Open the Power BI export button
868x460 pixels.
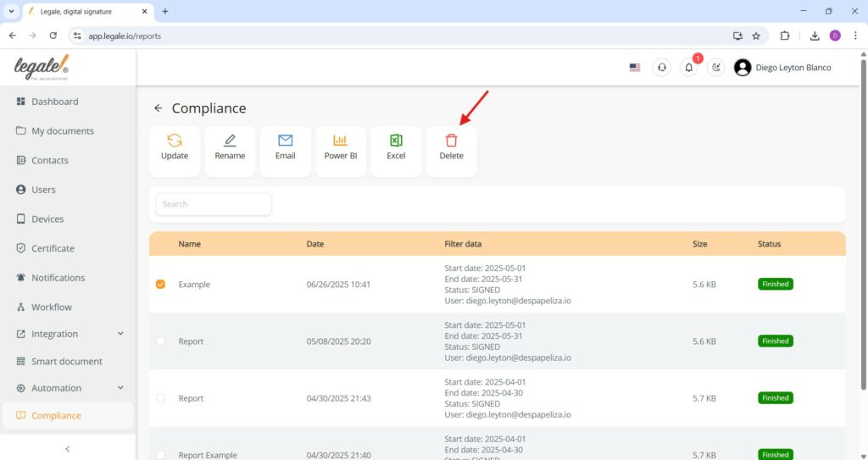point(341,152)
